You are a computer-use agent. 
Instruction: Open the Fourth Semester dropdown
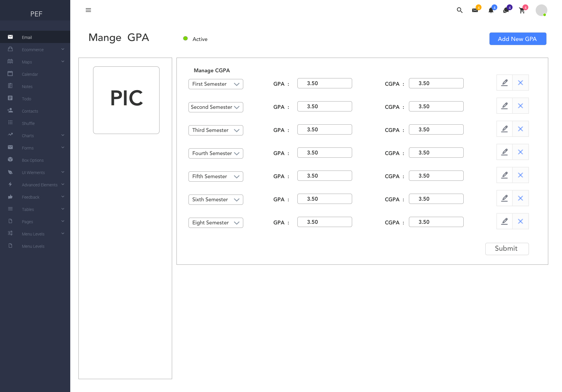pyautogui.click(x=216, y=154)
